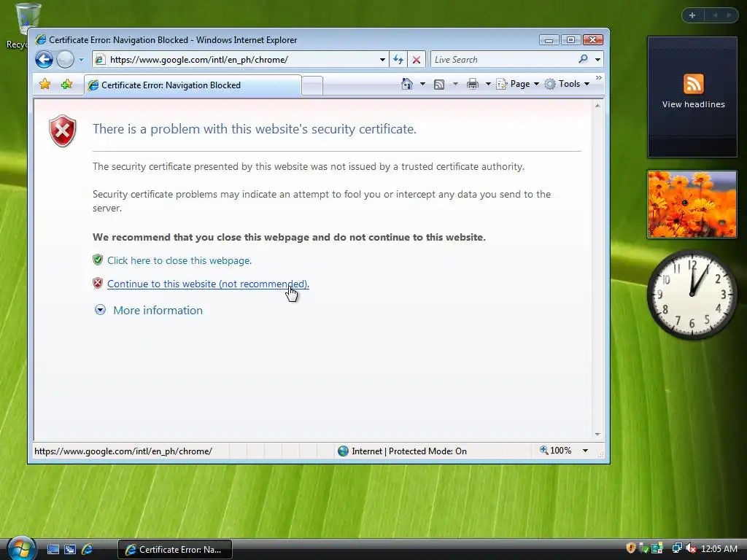This screenshot has width=747, height=560.
Task: Minimize the Internet Explorer window
Action: click(549, 40)
